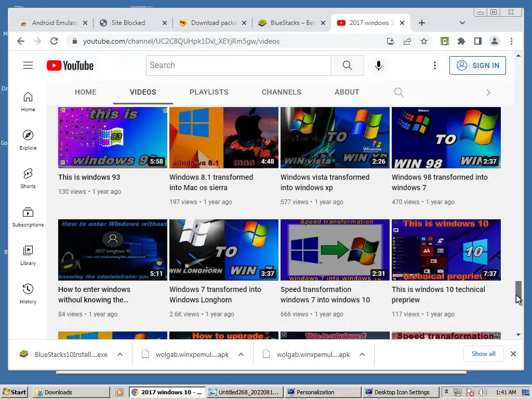Screen dimensions: 532x399
Task: Click the page vertical scrollbar thumb
Action: (518, 291)
